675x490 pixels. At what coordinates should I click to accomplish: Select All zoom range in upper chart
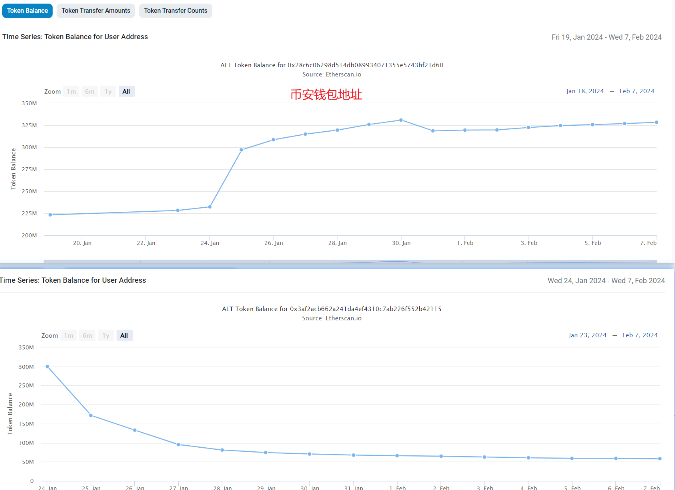[125, 91]
